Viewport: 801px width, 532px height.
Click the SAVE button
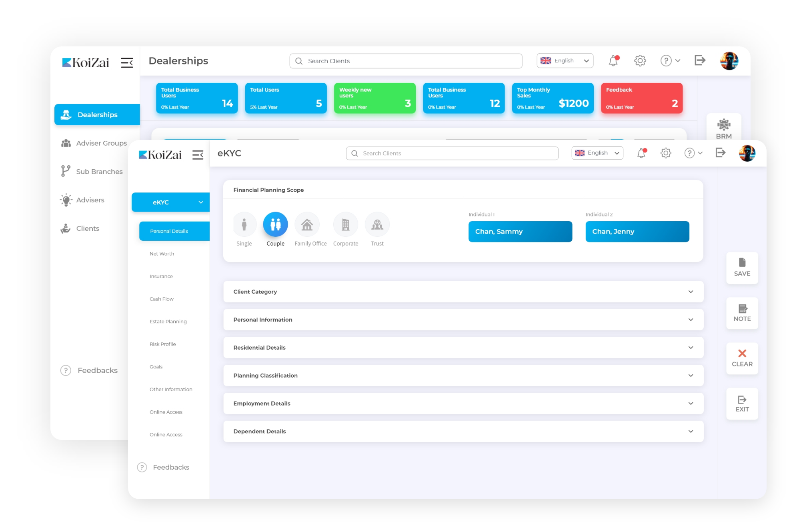742,268
